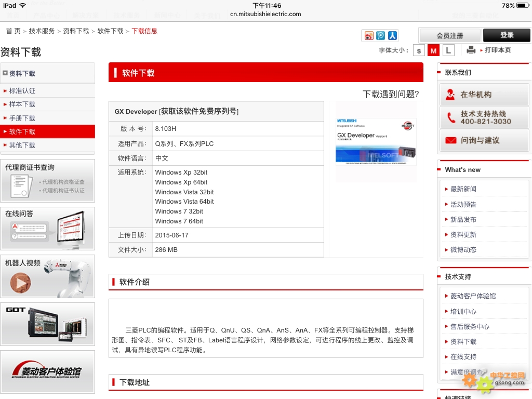Click the printer icon

(x=471, y=50)
